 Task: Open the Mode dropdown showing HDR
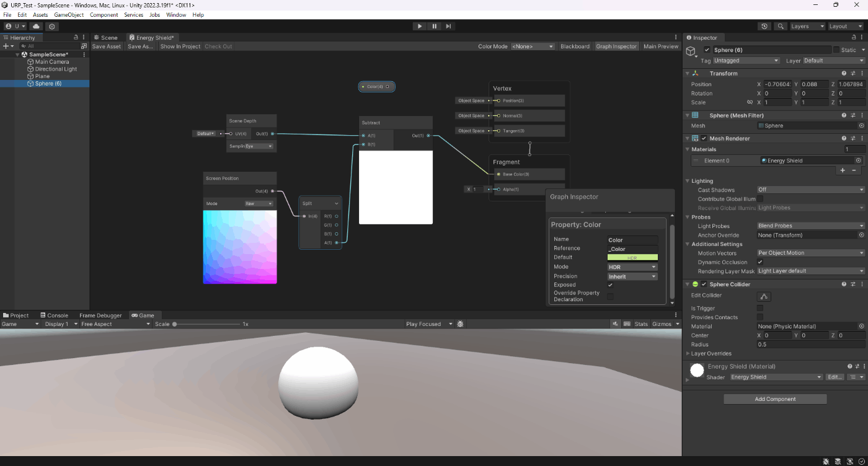click(632, 267)
